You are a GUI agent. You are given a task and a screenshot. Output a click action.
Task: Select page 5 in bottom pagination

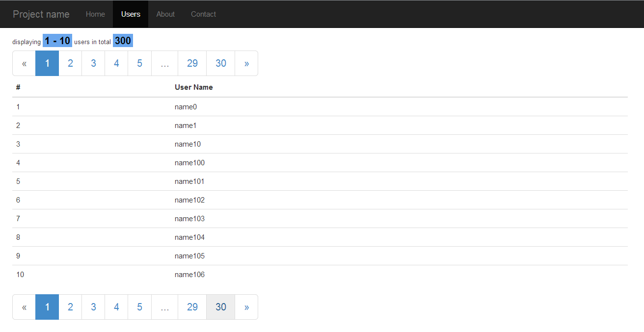tap(139, 306)
